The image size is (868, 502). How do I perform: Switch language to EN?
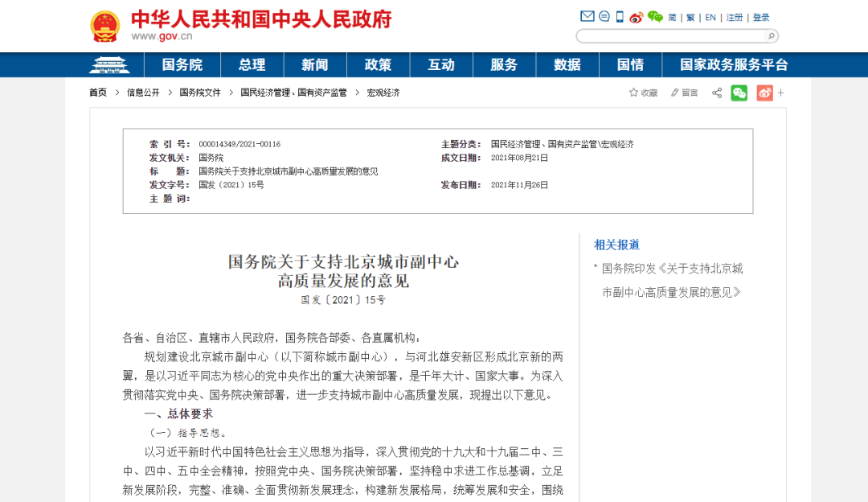pyautogui.click(x=709, y=16)
